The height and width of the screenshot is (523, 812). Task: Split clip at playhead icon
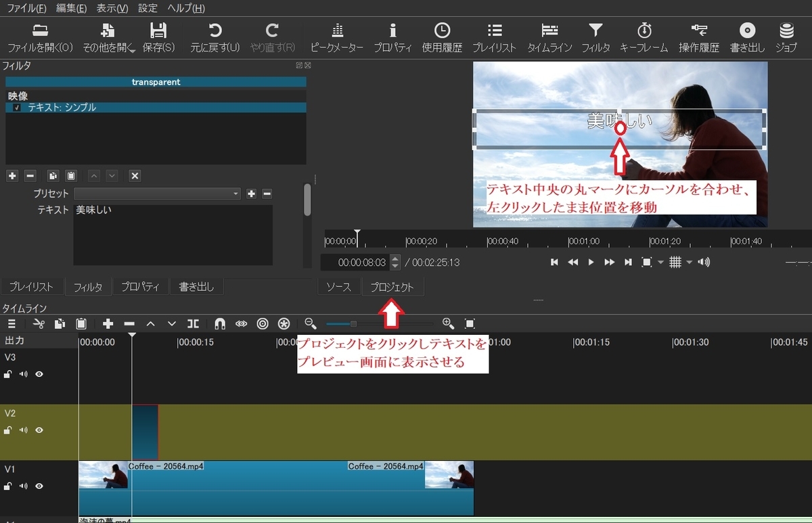coord(194,324)
